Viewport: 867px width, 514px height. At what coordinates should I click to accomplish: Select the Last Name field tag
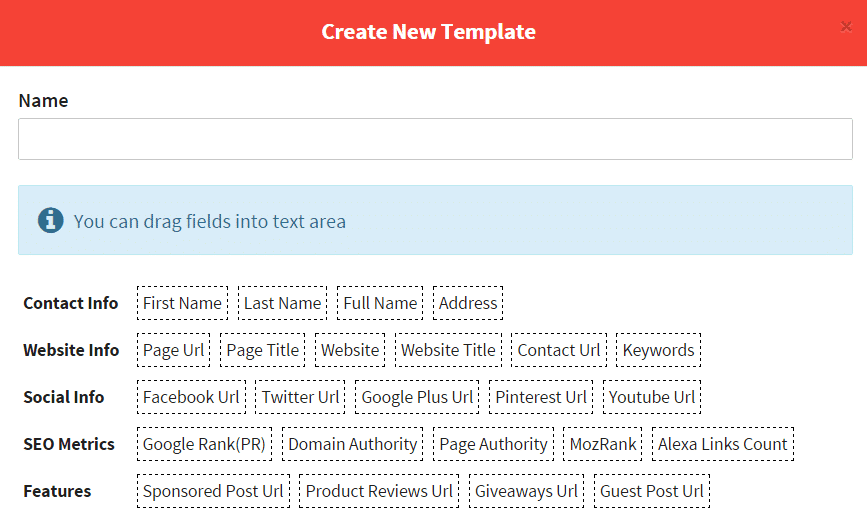283,303
